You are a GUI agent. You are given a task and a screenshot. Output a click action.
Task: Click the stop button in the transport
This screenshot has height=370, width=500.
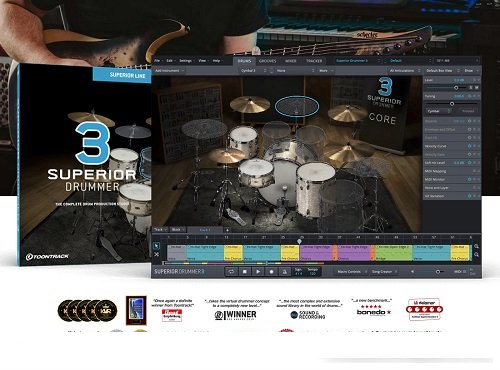coord(245,272)
